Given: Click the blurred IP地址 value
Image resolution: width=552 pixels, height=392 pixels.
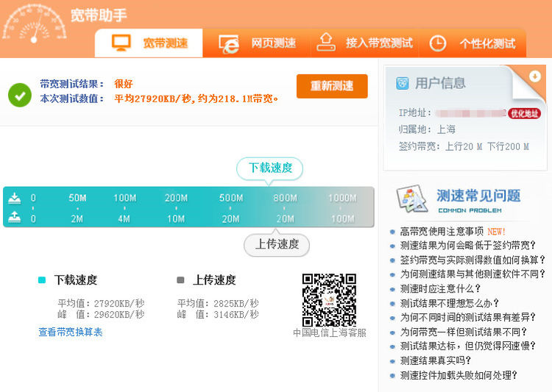Looking at the screenshot, I should tap(471, 113).
